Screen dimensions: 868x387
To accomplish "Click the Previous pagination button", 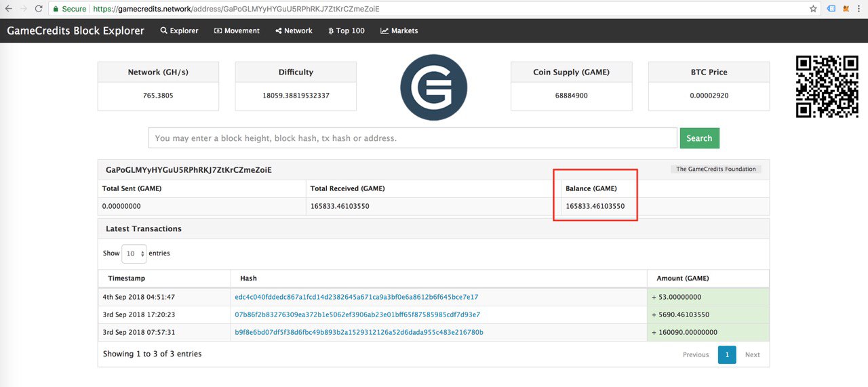I will coord(696,354).
